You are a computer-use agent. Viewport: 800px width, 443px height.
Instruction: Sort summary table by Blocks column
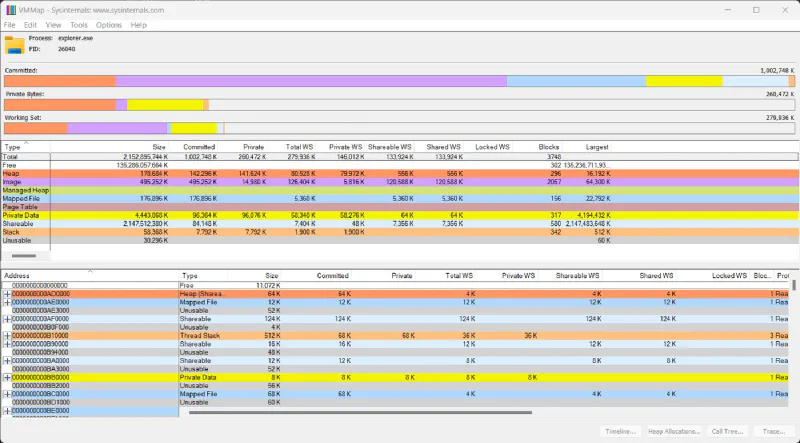[x=538, y=147]
